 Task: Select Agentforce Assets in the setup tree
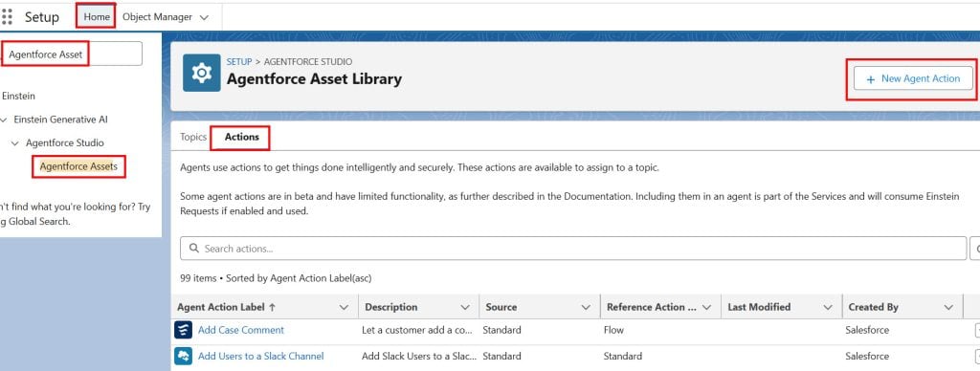[x=78, y=166]
